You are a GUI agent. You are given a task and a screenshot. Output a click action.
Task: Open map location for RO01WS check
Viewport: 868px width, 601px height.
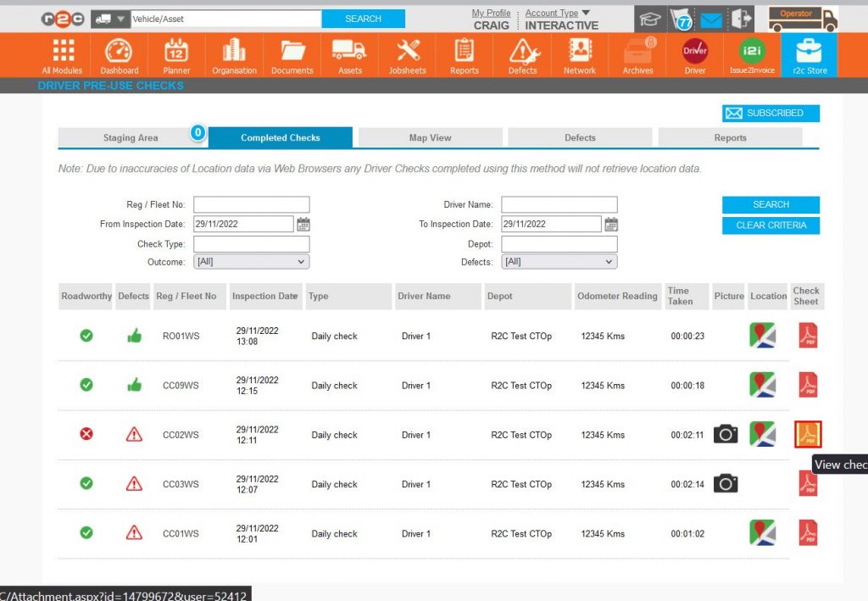point(762,336)
